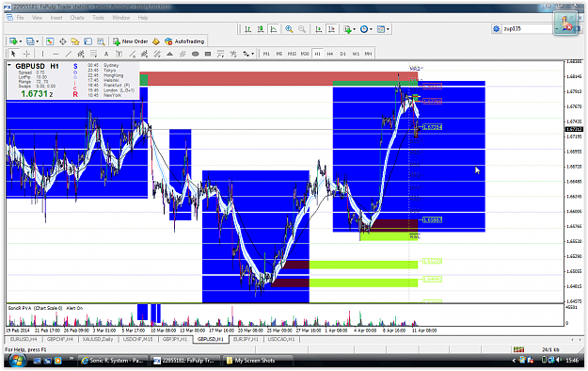The height and width of the screenshot is (371, 588).
Task: Expand the profiles dropdown arrow
Action: click(x=37, y=41)
